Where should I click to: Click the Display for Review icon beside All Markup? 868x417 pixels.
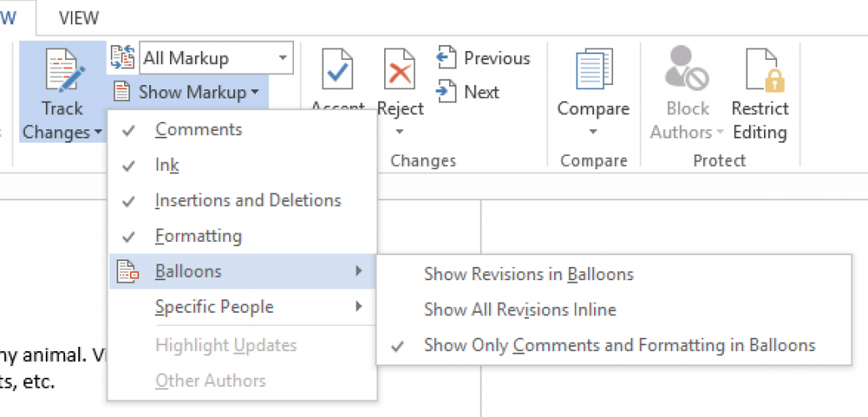pos(122,58)
